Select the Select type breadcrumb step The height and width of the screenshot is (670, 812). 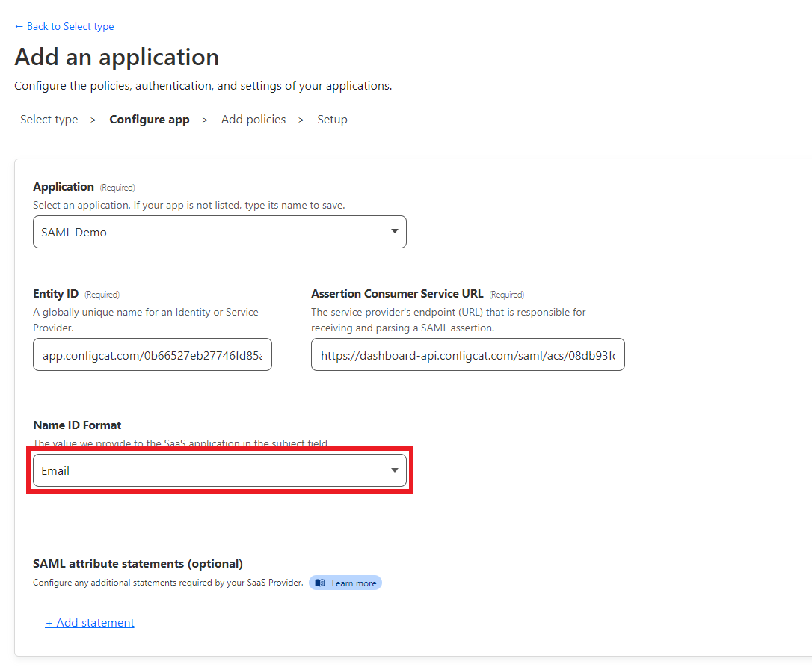tap(49, 119)
